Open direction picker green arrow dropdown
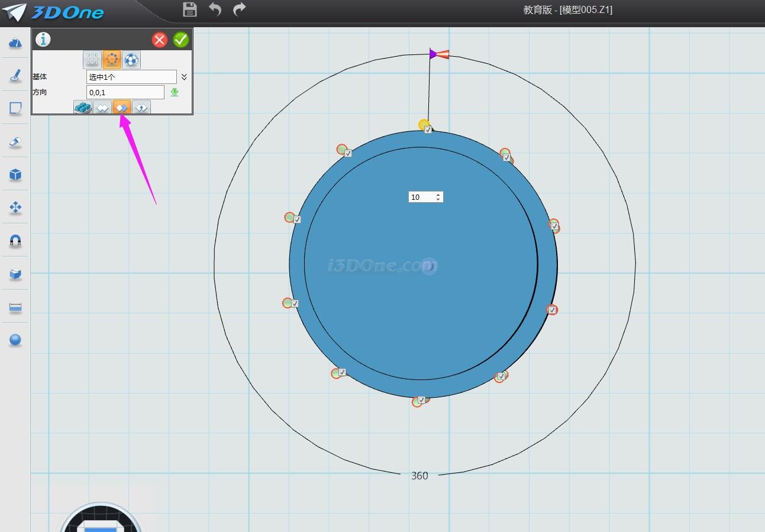765x532 pixels. coord(175,92)
